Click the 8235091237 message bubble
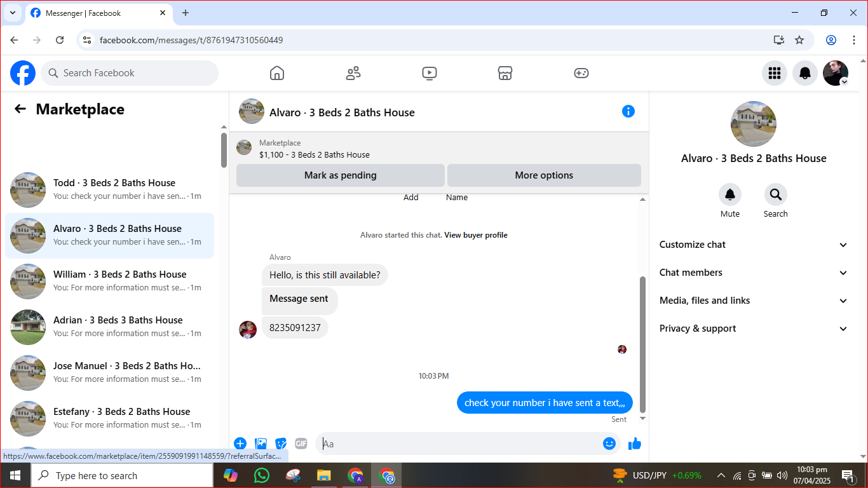Screen dimensions: 868x488 pos(295,328)
